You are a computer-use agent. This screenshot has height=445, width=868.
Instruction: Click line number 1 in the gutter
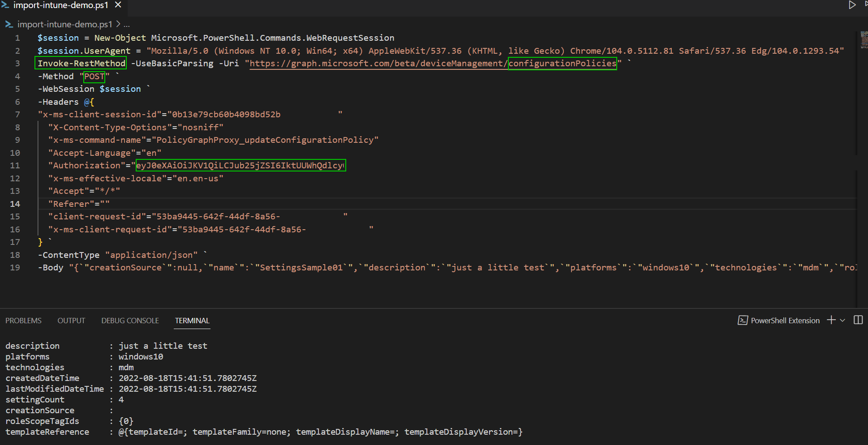(x=17, y=38)
